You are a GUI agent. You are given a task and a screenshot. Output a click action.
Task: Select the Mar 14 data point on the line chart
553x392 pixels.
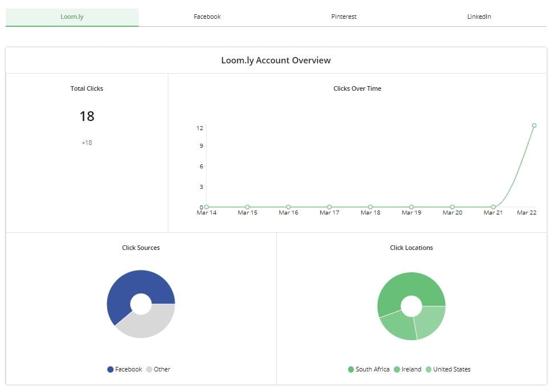pyautogui.click(x=206, y=207)
